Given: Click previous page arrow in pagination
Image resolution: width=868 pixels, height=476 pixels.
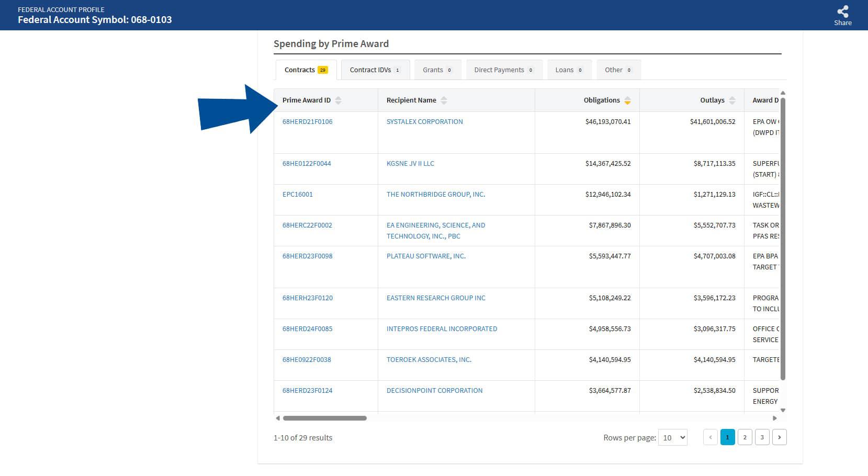Looking at the screenshot, I should [x=710, y=437].
